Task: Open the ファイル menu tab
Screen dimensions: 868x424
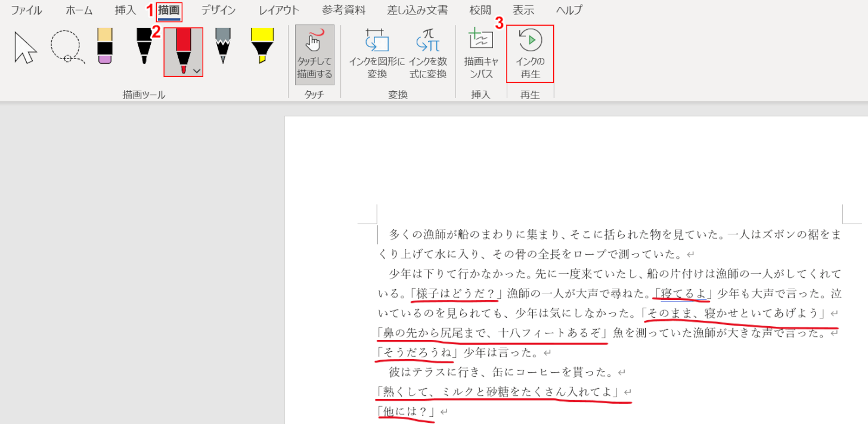Action: coord(26,10)
